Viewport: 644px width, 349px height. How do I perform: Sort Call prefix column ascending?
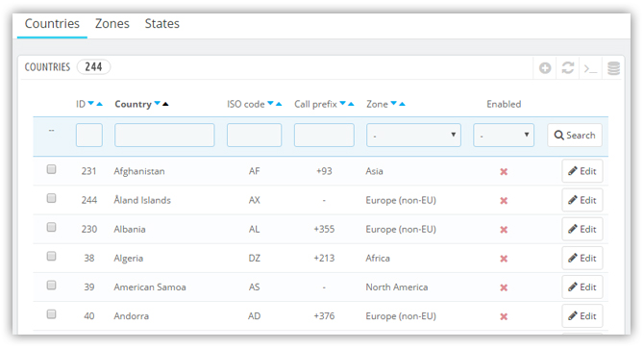point(351,104)
